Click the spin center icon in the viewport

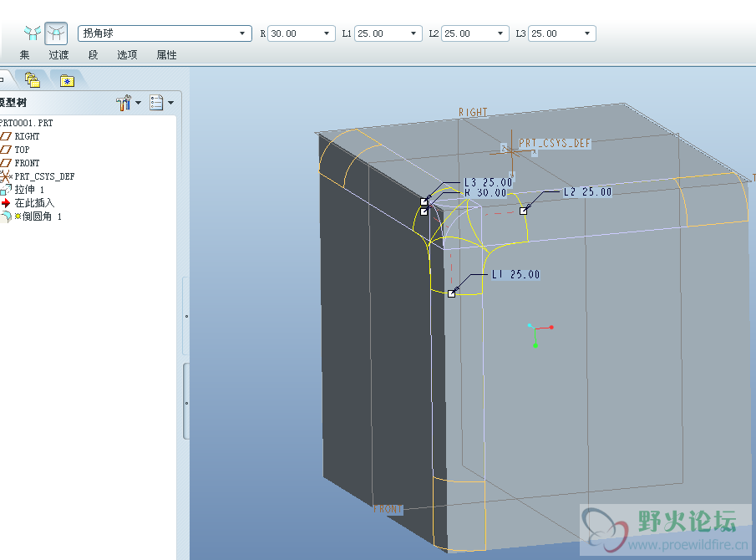(539, 334)
